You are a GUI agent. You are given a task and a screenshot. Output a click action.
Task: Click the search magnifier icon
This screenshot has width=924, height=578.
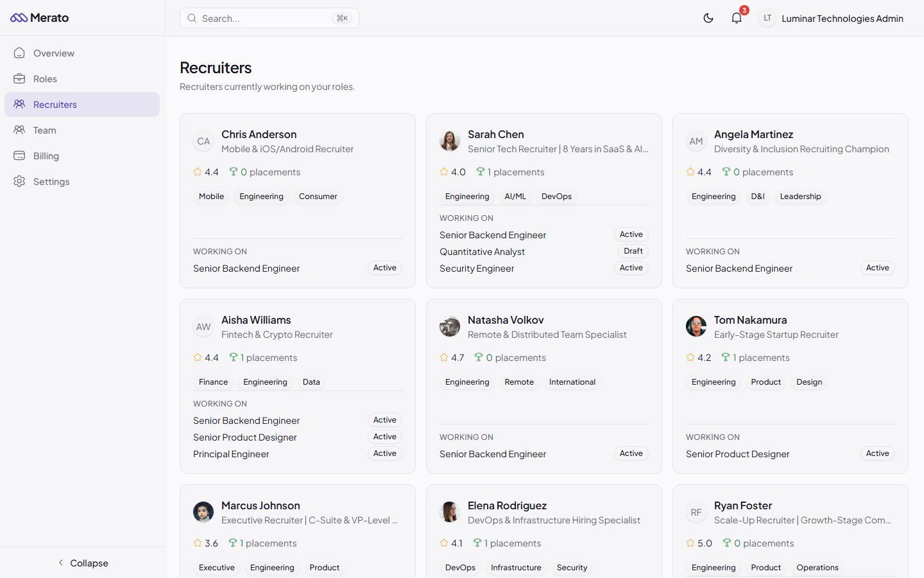click(192, 18)
